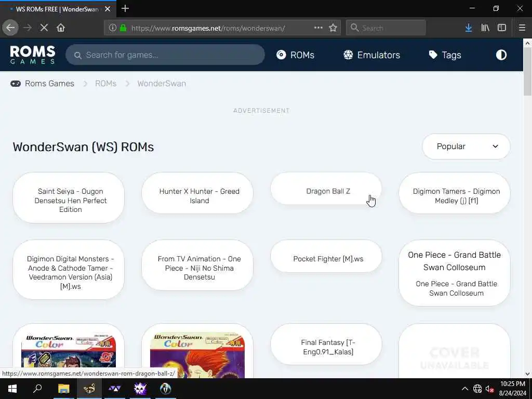The image size is (532, 399).
Task: Open the Windows Start menu
Action: coord(12,389)
